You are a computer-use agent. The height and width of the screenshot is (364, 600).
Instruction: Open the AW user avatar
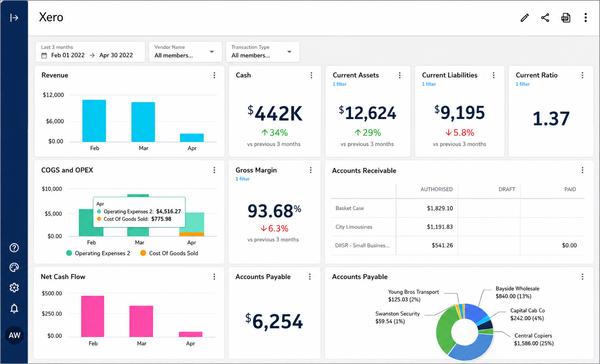click(14, 335)
